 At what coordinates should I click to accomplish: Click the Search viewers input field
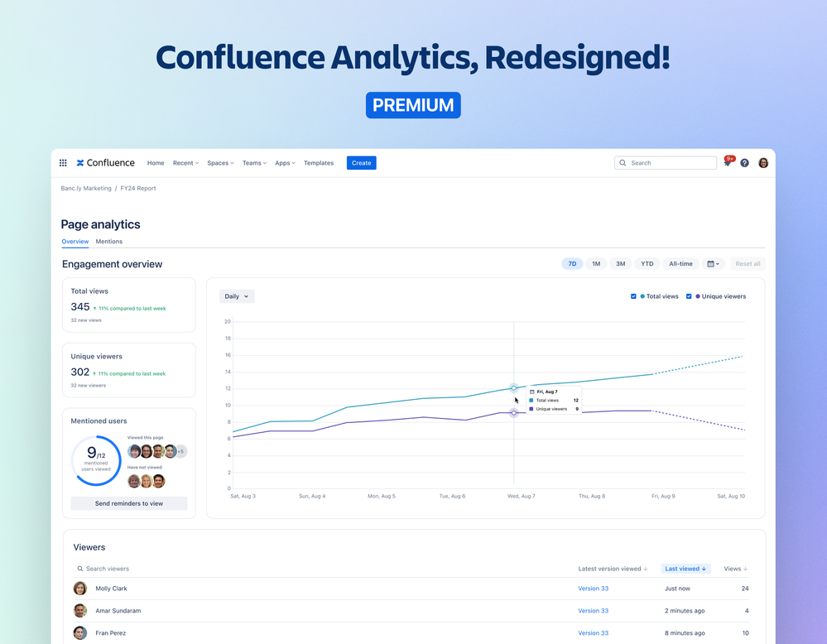point(108,569)
